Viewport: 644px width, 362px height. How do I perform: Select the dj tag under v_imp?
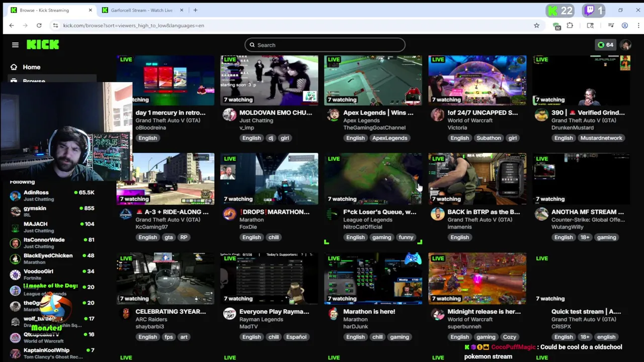pyautogui.click(x=271, y=138)
